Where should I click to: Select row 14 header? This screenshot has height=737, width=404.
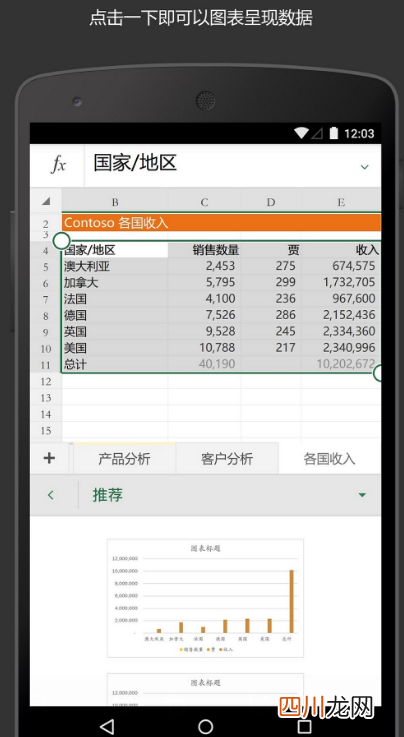pos(46,414)
